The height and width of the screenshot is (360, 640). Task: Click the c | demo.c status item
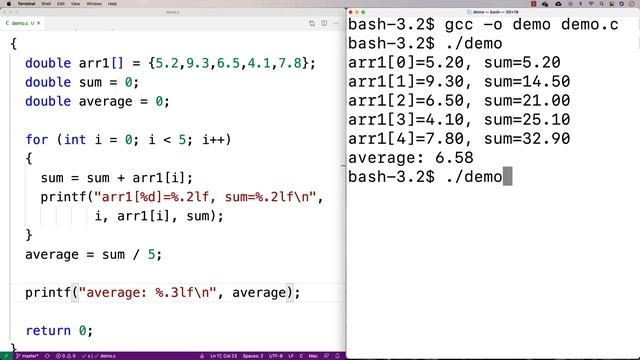pos(99,356)
